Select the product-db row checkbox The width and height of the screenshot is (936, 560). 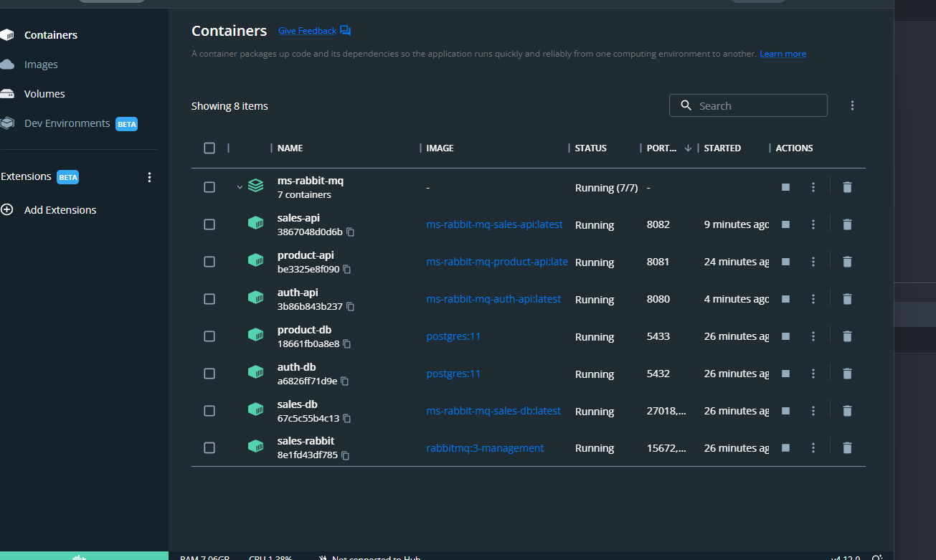(209, 336)
